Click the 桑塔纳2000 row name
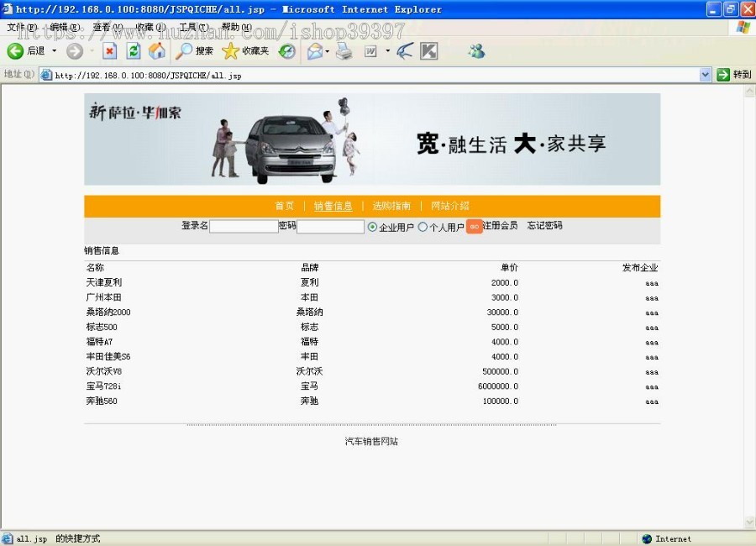Image resolution: width=756 pixels, height=546 pixels. tap(108, 312)
